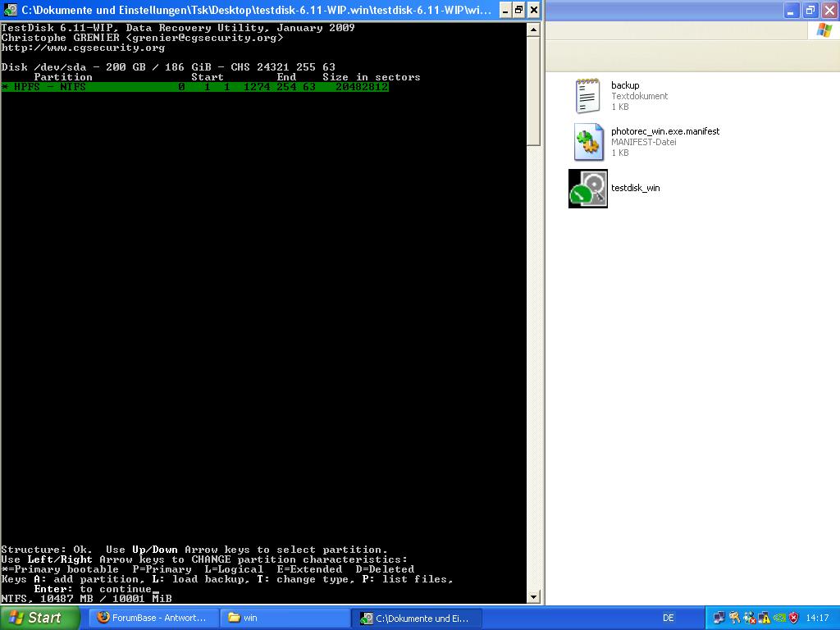Click the 'Structure: Ok.' status text
Image resolution: width=840 pixels, height=630 pixels.
pyautogui.click(x=47, y=550)
